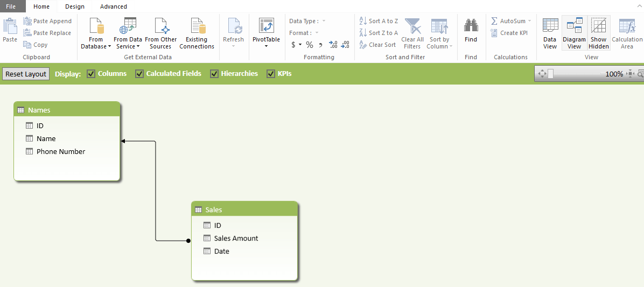
Task: Open the From Database import option
Action: [x=96, y=34]
